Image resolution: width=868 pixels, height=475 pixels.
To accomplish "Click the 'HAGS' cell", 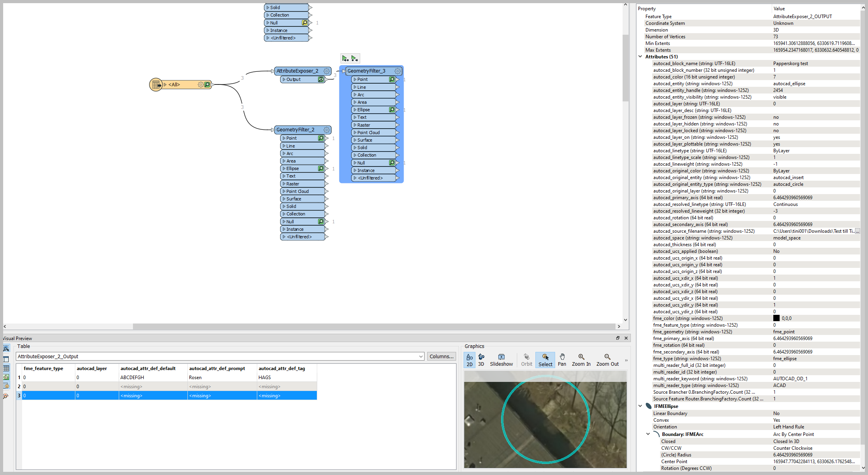I will (x=287, y=378).
